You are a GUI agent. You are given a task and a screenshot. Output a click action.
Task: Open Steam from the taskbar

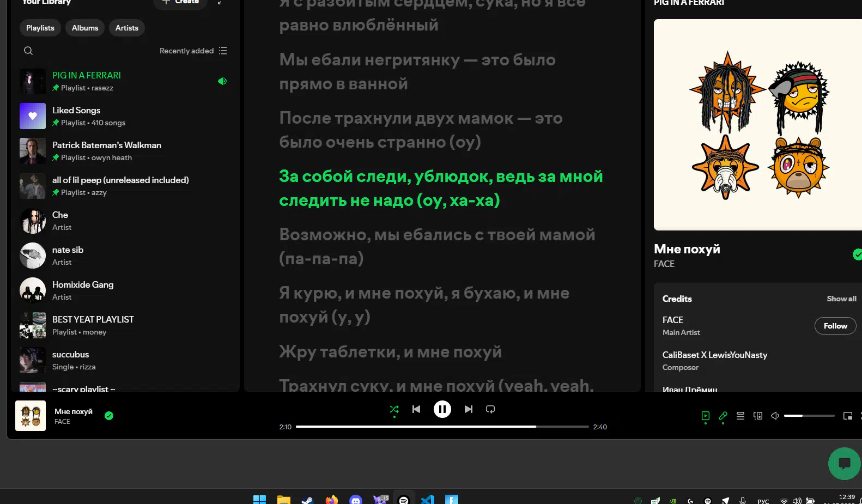[307, 500]
